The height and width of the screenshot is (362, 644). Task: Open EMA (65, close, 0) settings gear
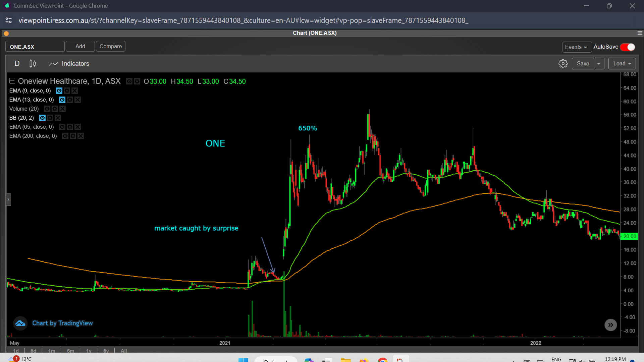pyautogui.click(x=70, y=127)
